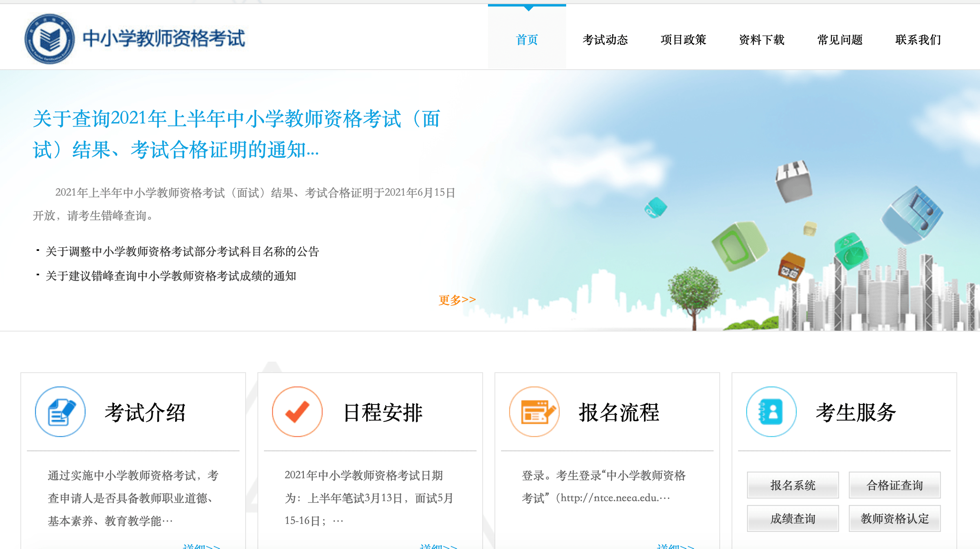Open the 联系我们 page link

point(918,40)
